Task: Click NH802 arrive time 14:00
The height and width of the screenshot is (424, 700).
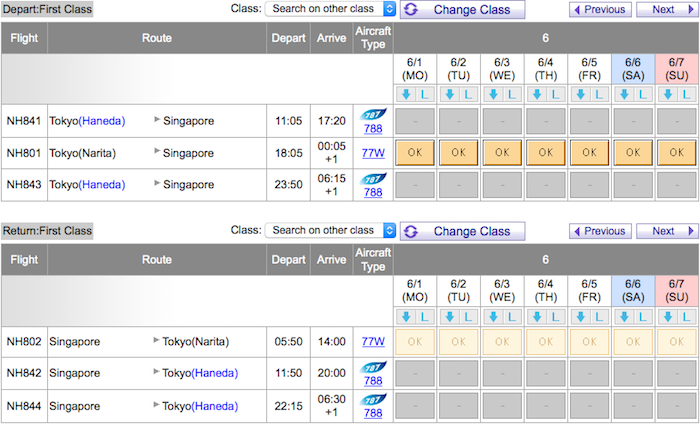Action: pos(332,342)
